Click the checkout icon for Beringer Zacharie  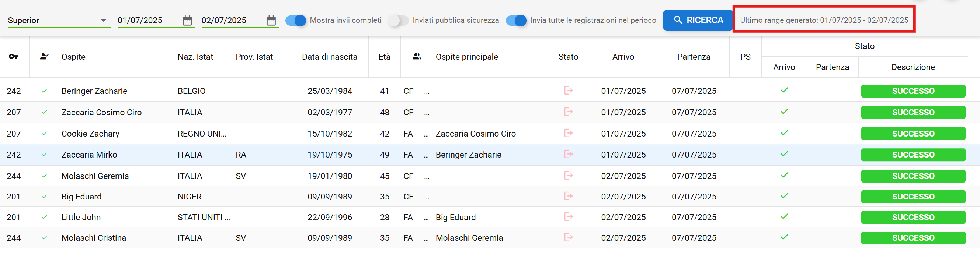pyautogui.click(x=569, y=91)
